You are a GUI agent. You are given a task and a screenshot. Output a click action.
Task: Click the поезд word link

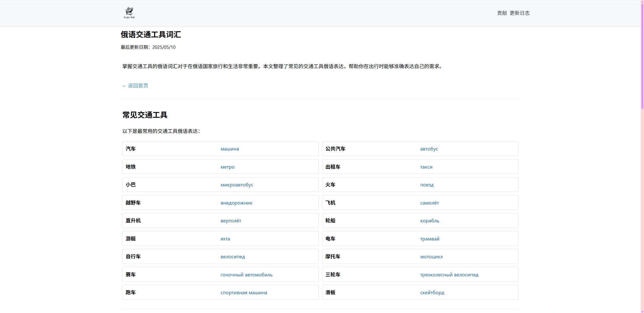click(427, 185)
